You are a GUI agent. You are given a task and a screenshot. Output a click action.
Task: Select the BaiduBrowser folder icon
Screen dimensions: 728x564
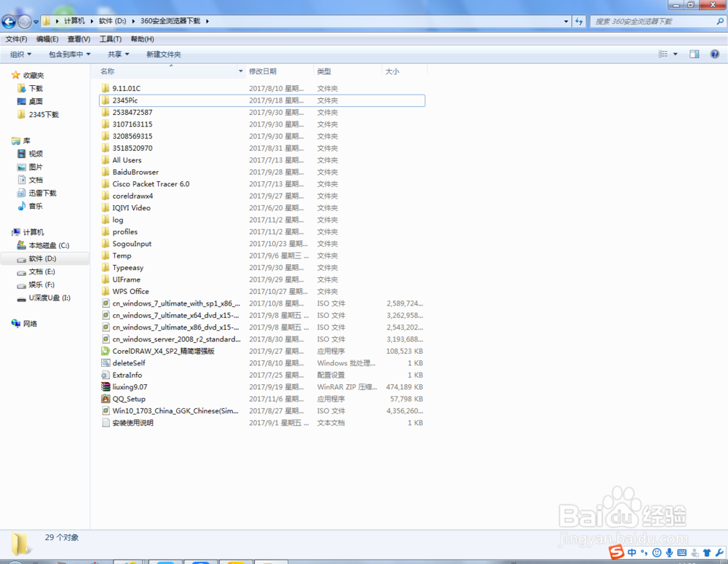point(106,172)
